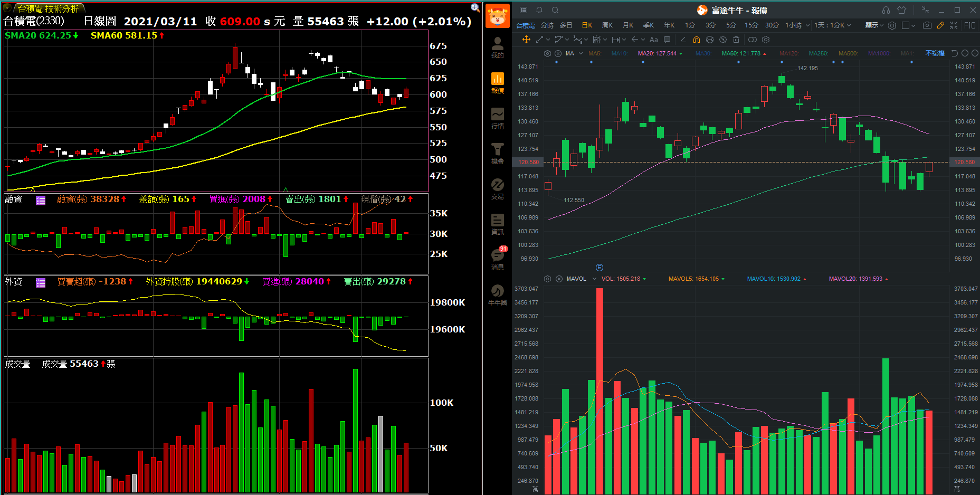Click the E event marker on the chart
The image size is (980, 495).
599,268
